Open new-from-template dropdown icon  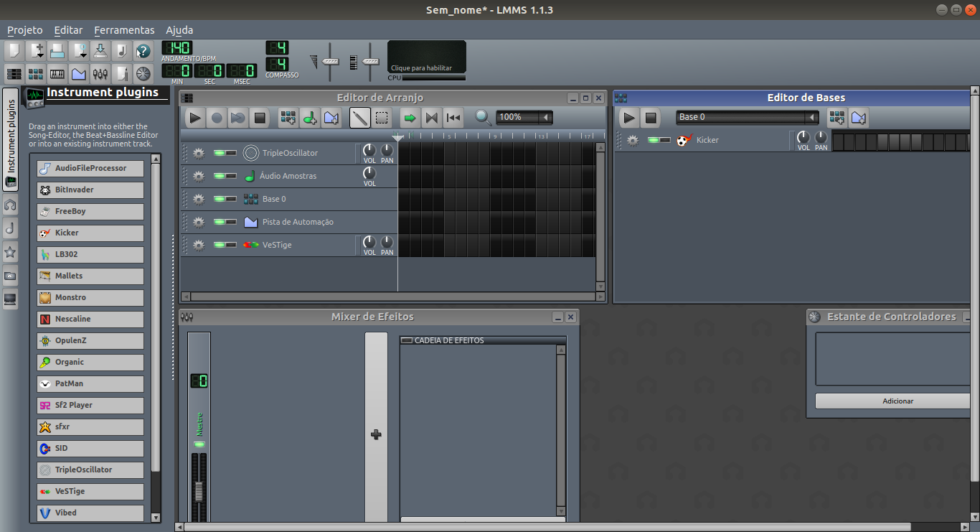36,51
